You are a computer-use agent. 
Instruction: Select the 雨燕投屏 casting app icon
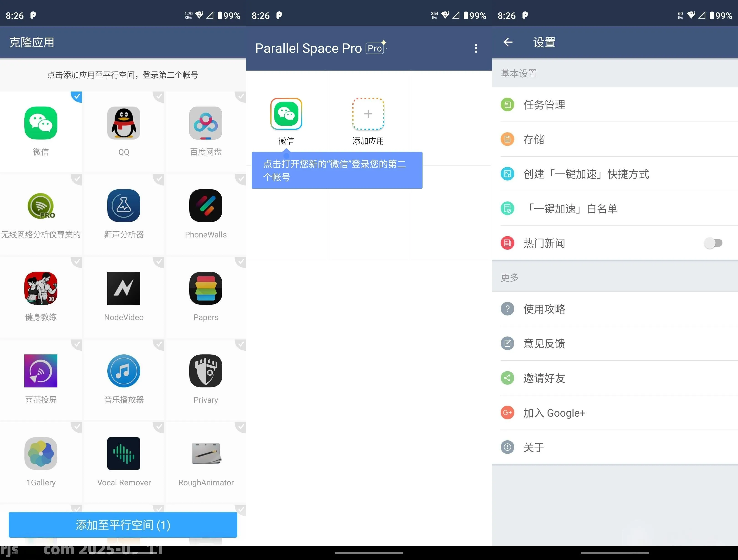[x=41, y=371]
